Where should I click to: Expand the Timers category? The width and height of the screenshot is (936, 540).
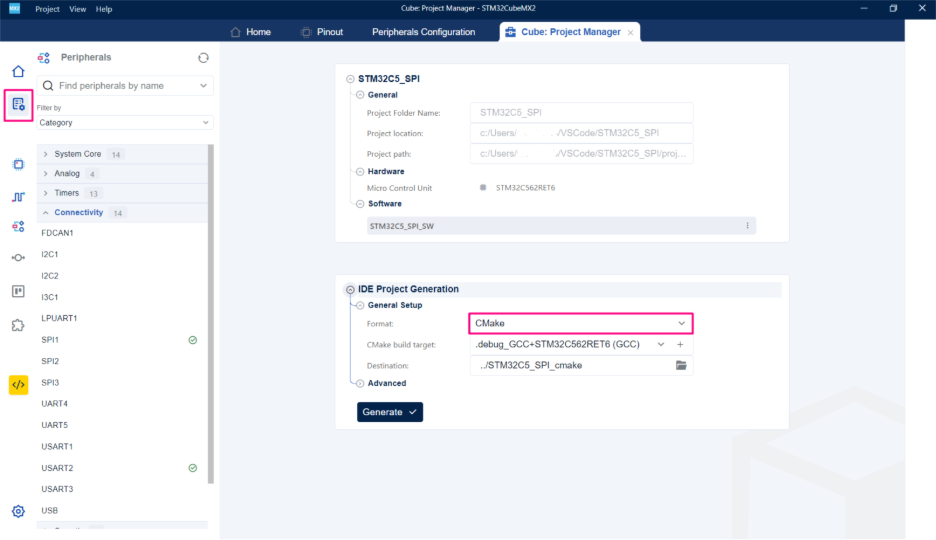(x=46, y=193)
